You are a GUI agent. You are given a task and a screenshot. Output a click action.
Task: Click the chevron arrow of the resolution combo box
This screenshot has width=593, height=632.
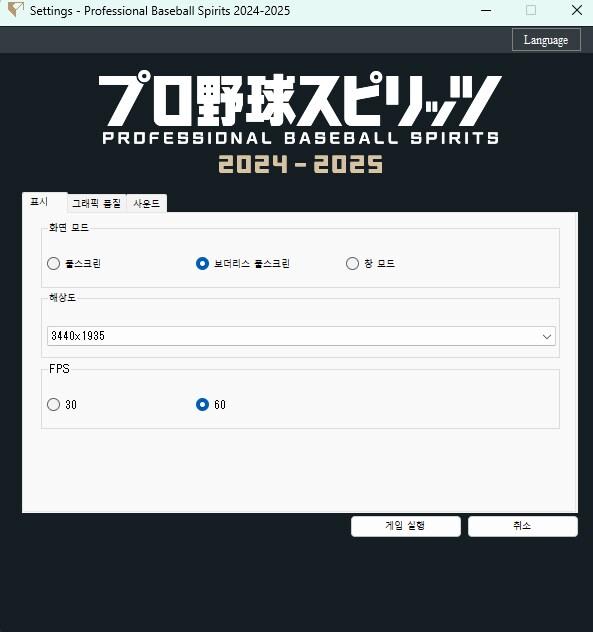(x=547, y=336)
